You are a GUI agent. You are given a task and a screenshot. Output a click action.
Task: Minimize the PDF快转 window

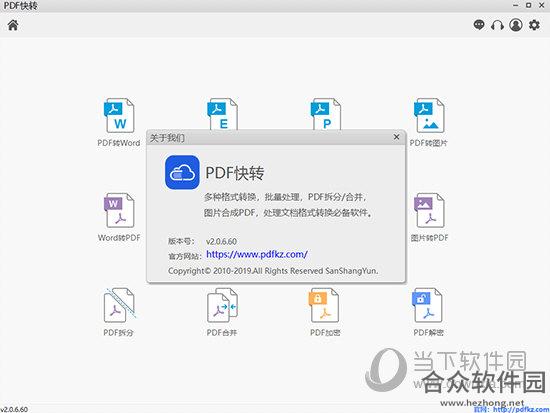tap(515, 6)
